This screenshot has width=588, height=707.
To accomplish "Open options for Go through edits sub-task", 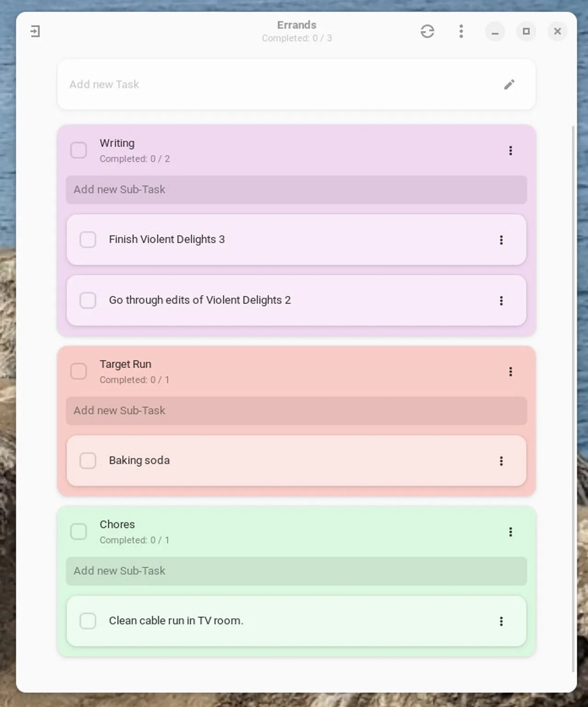I will [x=501, y=300].
